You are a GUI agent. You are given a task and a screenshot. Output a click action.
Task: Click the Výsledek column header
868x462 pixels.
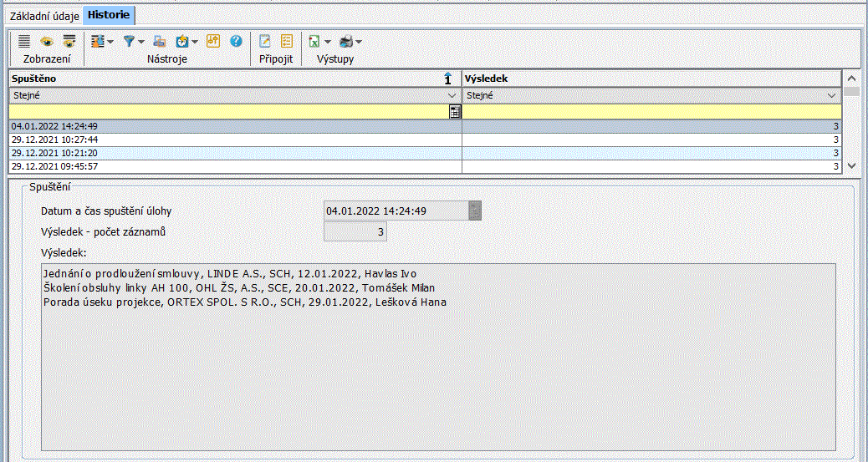click(x=651, y=79)
